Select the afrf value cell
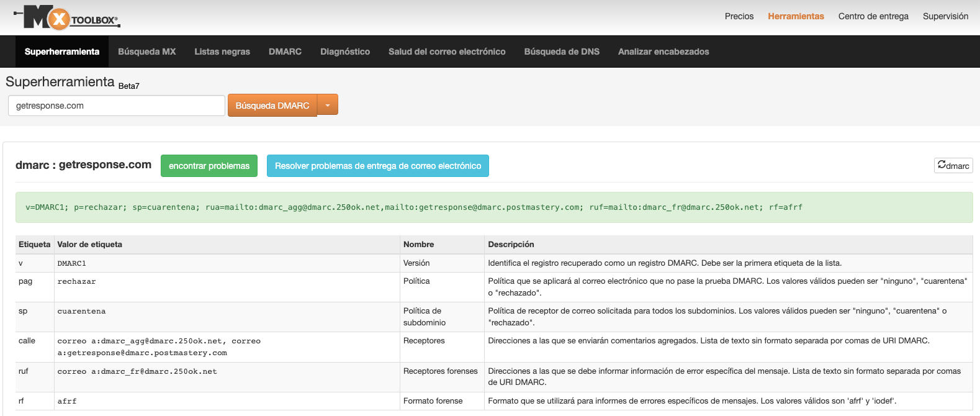Screen dimensions: 980x416 [x=227, y=401]
